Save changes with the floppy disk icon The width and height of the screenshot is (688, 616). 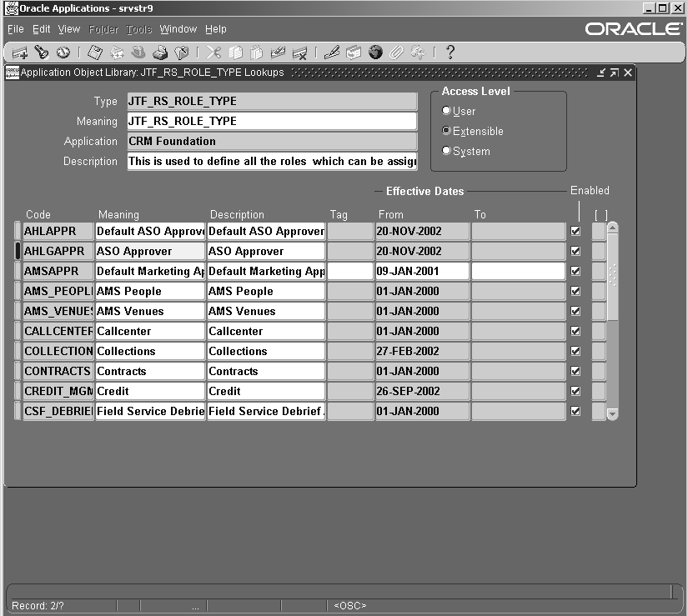point(95,53)
